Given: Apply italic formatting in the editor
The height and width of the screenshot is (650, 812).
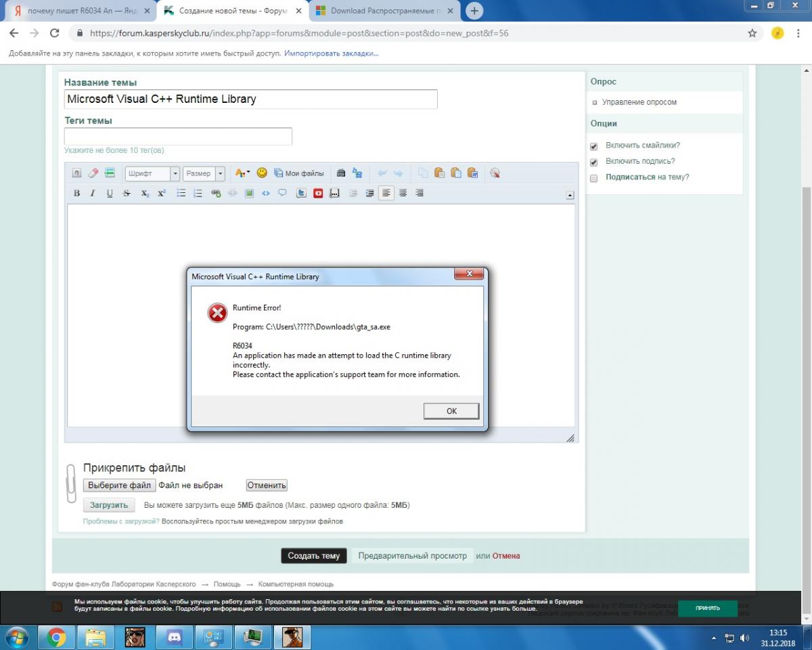Looking at the screenshot, I should [x=93, y=193].
